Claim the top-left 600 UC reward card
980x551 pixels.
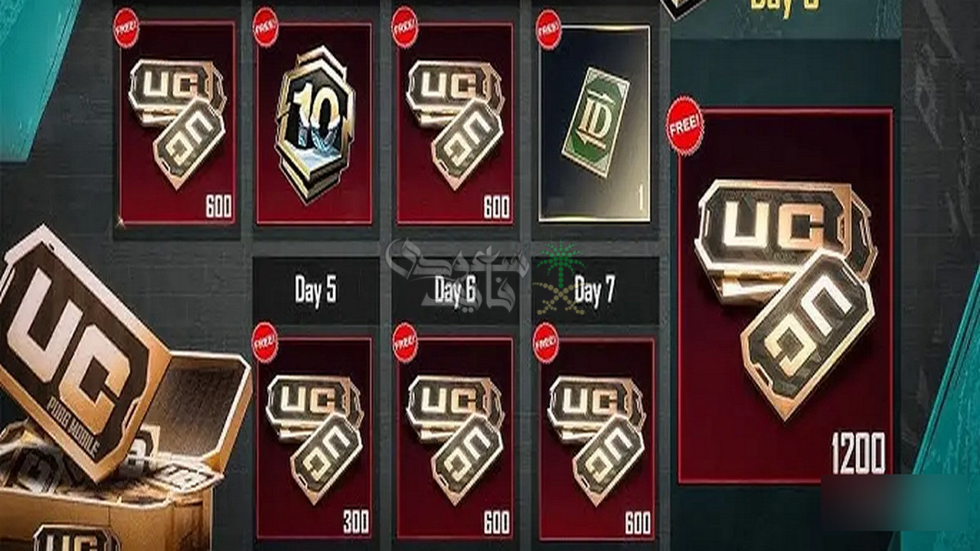point(178,122)
